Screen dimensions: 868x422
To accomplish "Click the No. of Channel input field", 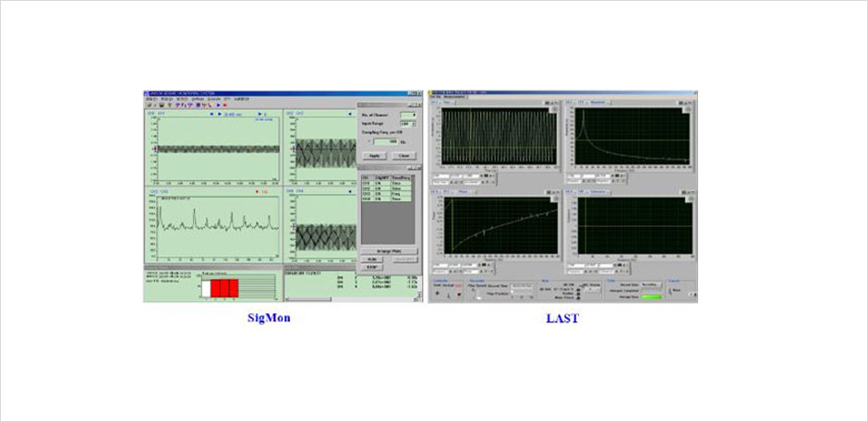I will [406, 114].
